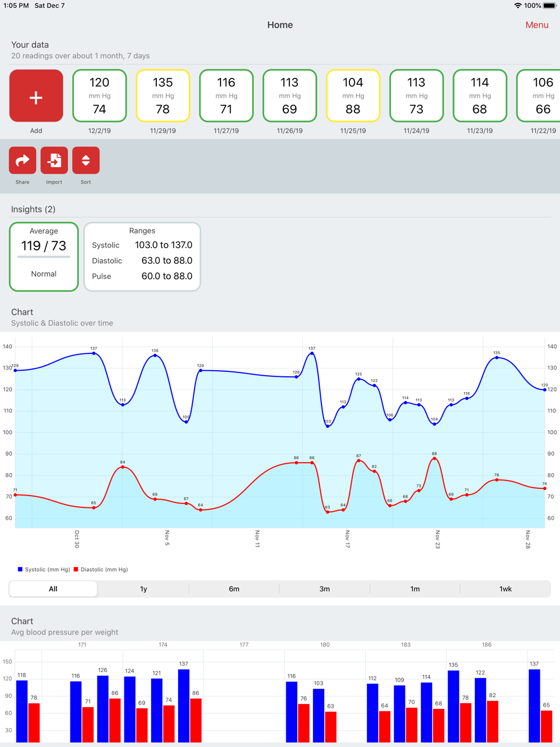Tap the 'Your data' heading
The height and width of the screenshot is (747, 560).
30,45
